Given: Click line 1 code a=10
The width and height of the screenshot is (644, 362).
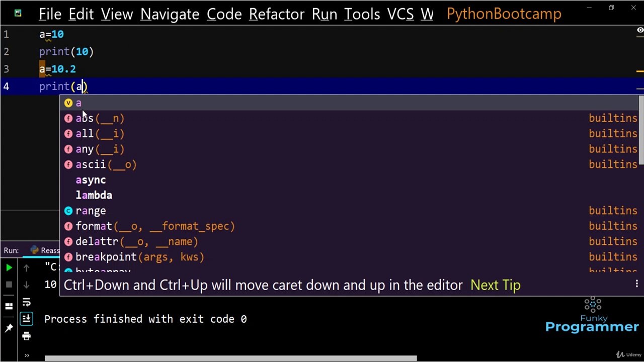Looking at the screenshot, I should pyautogui.click(x=51, y=35).
